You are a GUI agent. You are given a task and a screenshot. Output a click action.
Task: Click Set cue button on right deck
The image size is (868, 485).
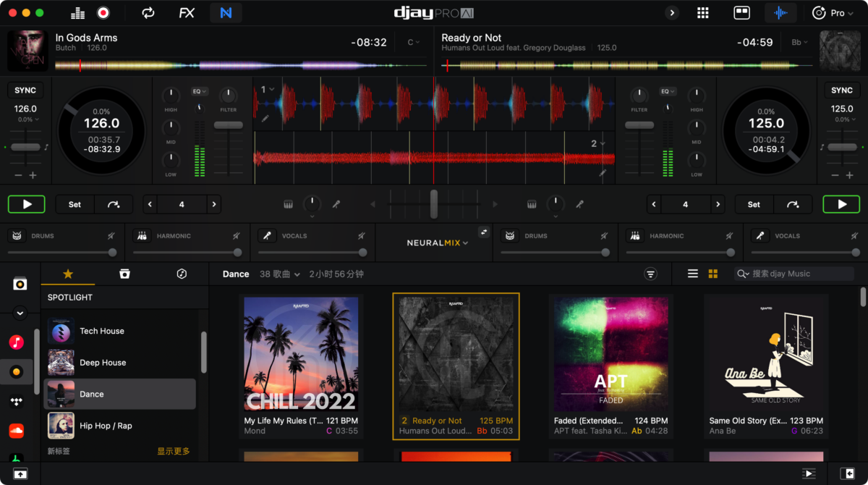click(754, 205)
